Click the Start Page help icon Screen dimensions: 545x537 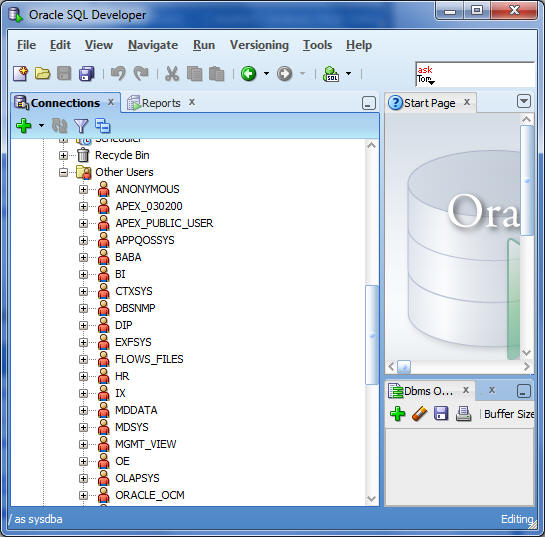395,103
